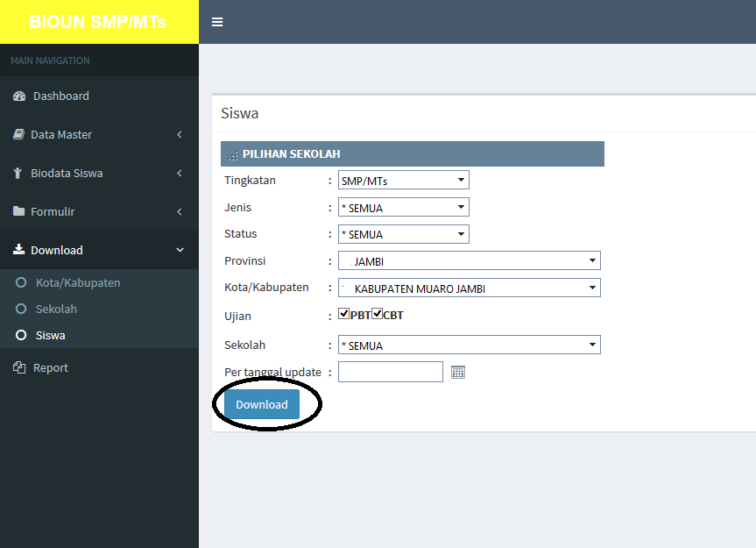Click the blue Download button
Screen dimensions: 756x548
(262, 404)
